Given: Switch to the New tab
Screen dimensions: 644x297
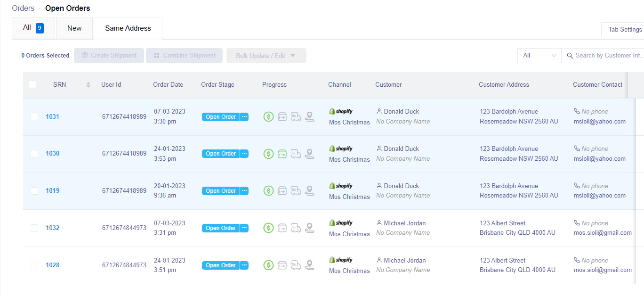Looking at the screenshot, I should [x=74, y=28].
